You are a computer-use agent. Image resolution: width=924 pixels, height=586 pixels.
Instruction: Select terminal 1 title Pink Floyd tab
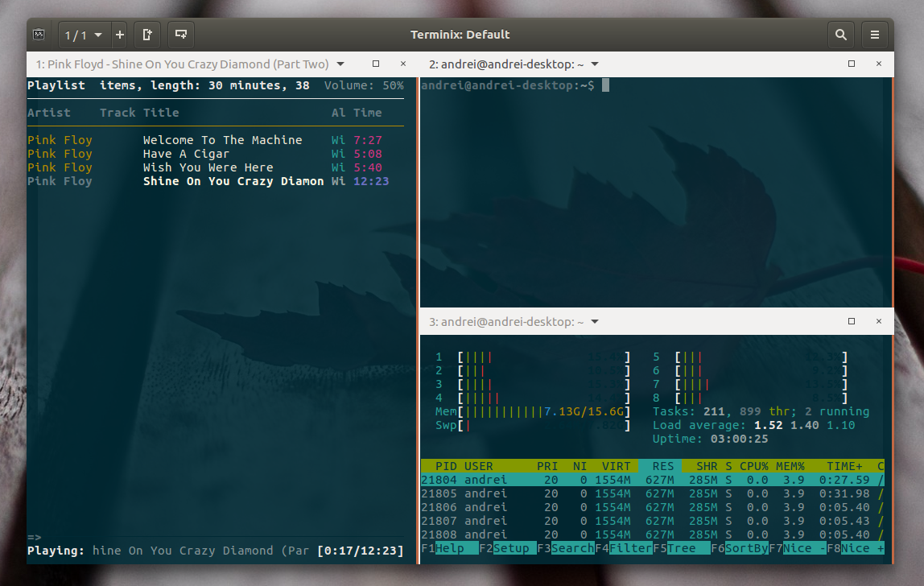point(182,64)
